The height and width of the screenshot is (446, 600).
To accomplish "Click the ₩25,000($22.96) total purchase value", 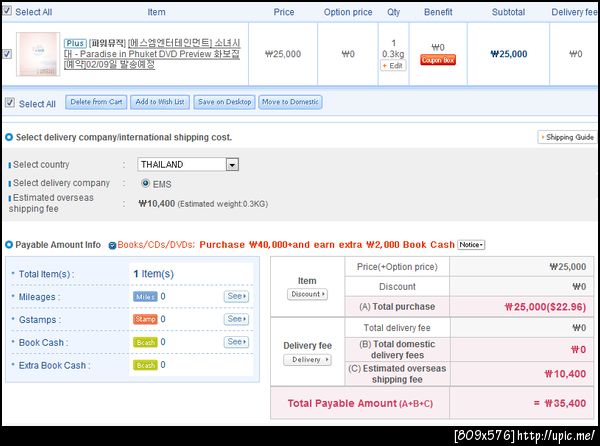I will coord(545,307).
